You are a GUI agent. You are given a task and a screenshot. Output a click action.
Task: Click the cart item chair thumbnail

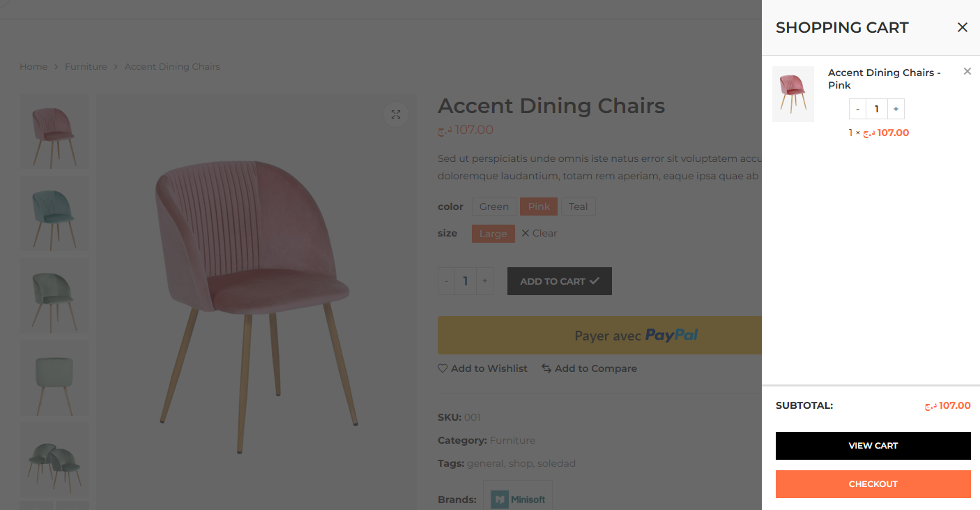point(793,94)
